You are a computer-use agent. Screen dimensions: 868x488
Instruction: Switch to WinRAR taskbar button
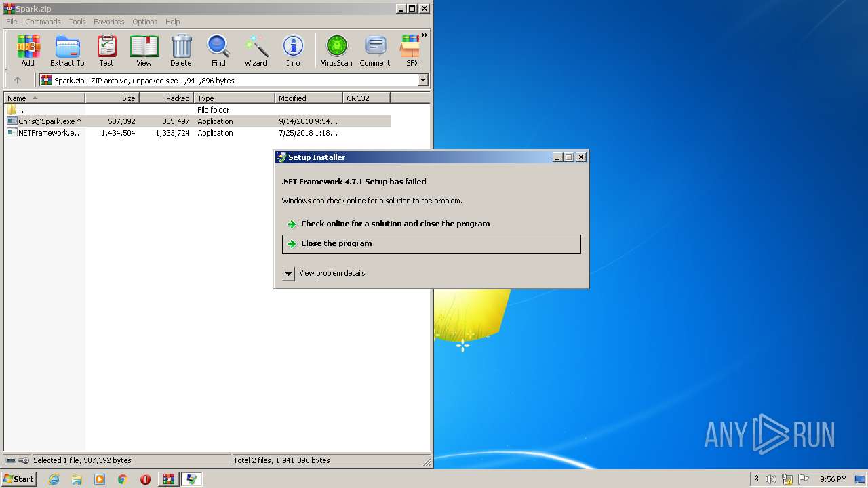[168, 479]
